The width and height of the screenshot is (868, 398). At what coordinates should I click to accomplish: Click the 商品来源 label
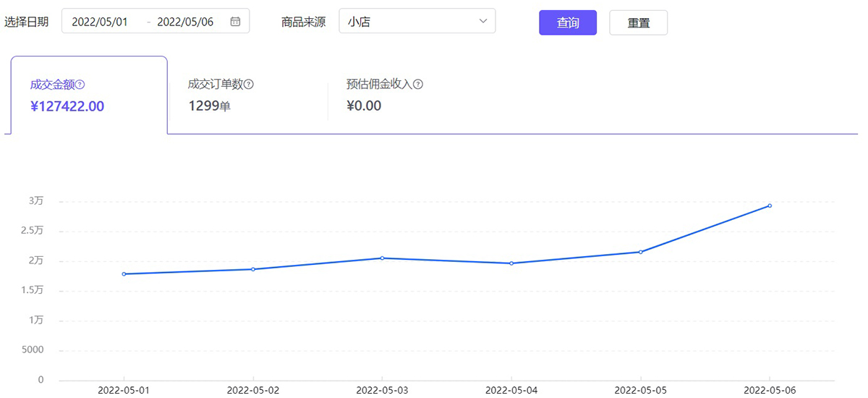(x=303, y=22)
